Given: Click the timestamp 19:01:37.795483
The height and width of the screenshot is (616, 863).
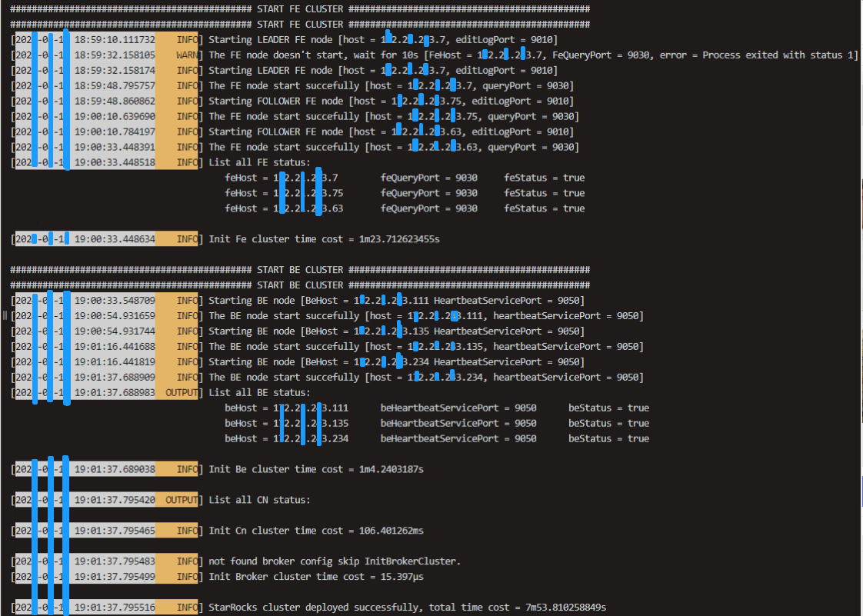Looking at the screenshot, I should pyautogui.click(x=115, y=561).
